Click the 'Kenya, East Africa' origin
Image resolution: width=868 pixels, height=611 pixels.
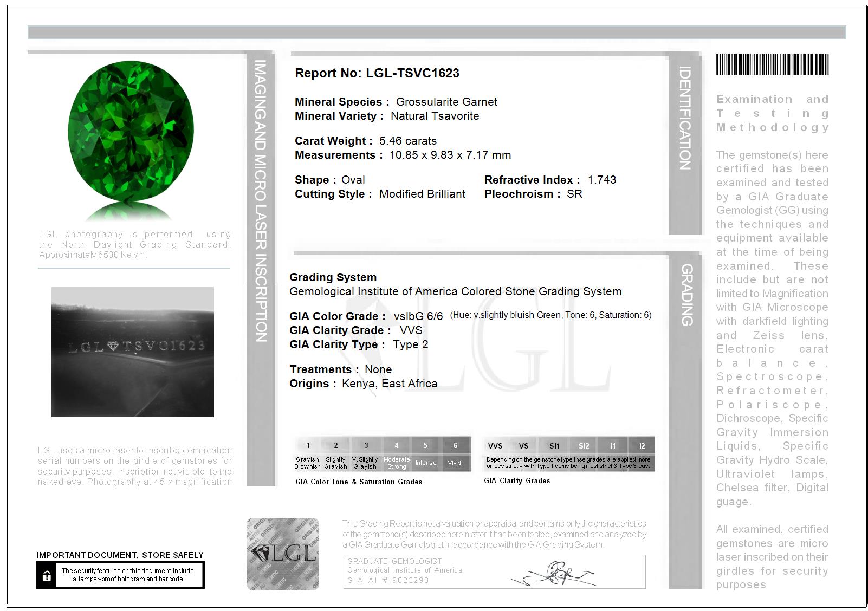pos(390,383)
